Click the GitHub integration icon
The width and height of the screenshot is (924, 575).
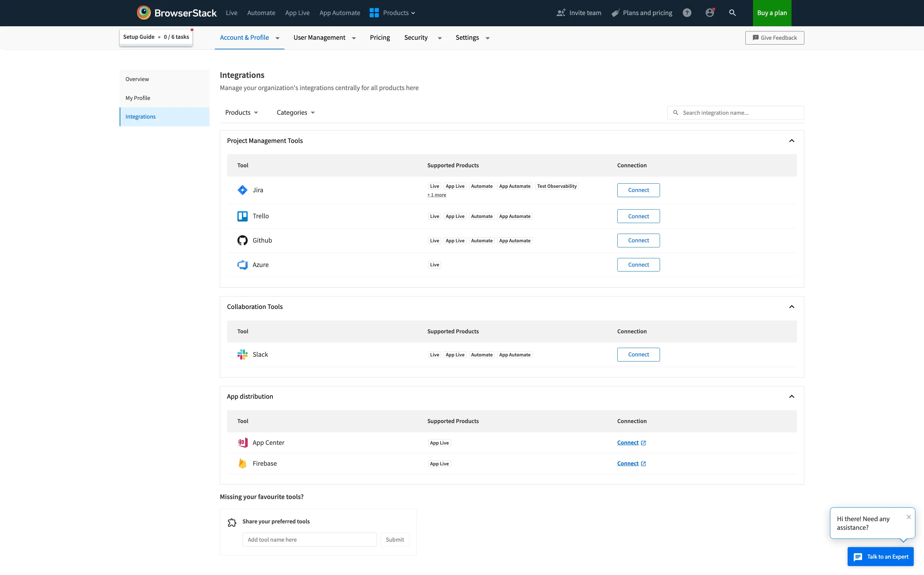[243, 240]
